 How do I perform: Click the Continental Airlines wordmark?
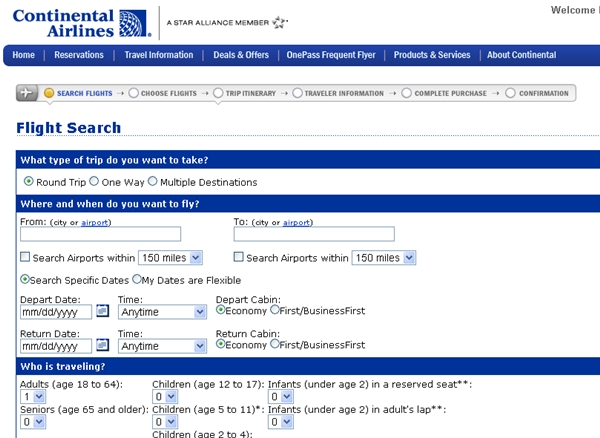(64, 23)
